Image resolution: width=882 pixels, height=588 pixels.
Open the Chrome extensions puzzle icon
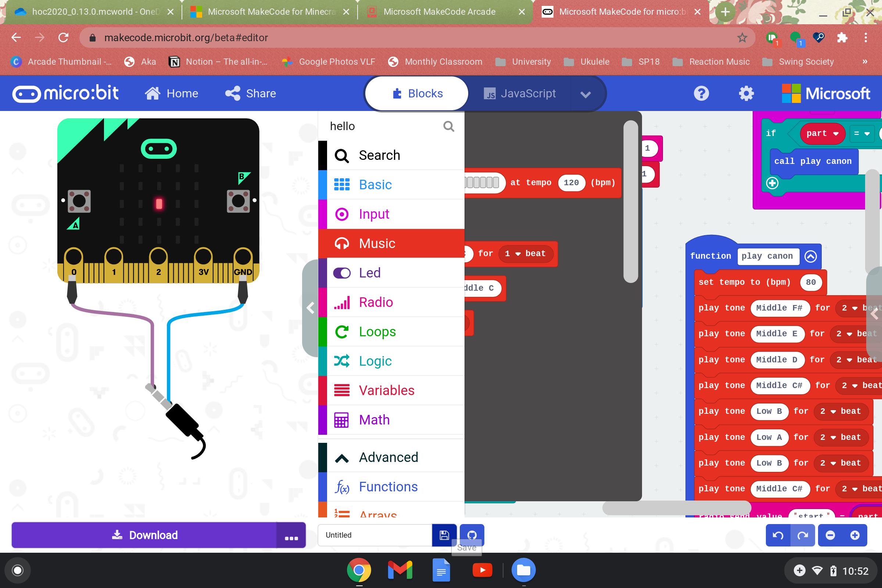coord(842,37)
